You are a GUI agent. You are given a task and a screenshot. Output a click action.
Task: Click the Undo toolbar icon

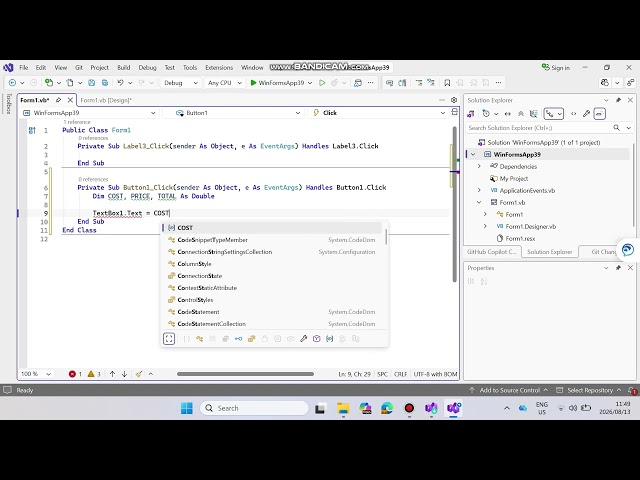[x=120, y=83]
